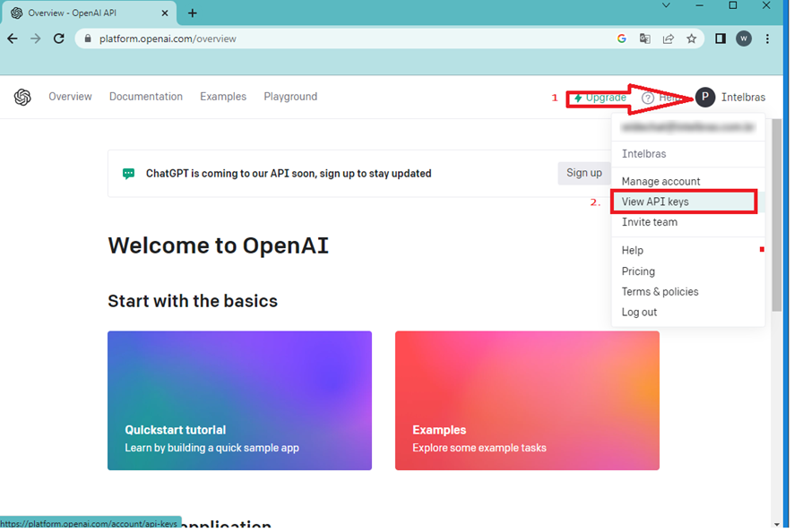Reload the page with the refresh icon

pos(59,39)
